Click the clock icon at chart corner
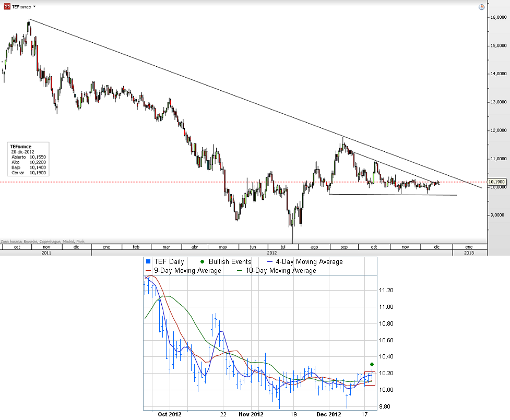The image size is (510, 420). point(482,7)
